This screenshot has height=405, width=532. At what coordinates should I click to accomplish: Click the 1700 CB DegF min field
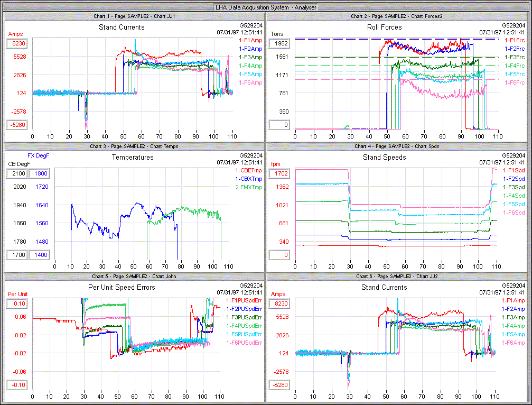(16, 255)
